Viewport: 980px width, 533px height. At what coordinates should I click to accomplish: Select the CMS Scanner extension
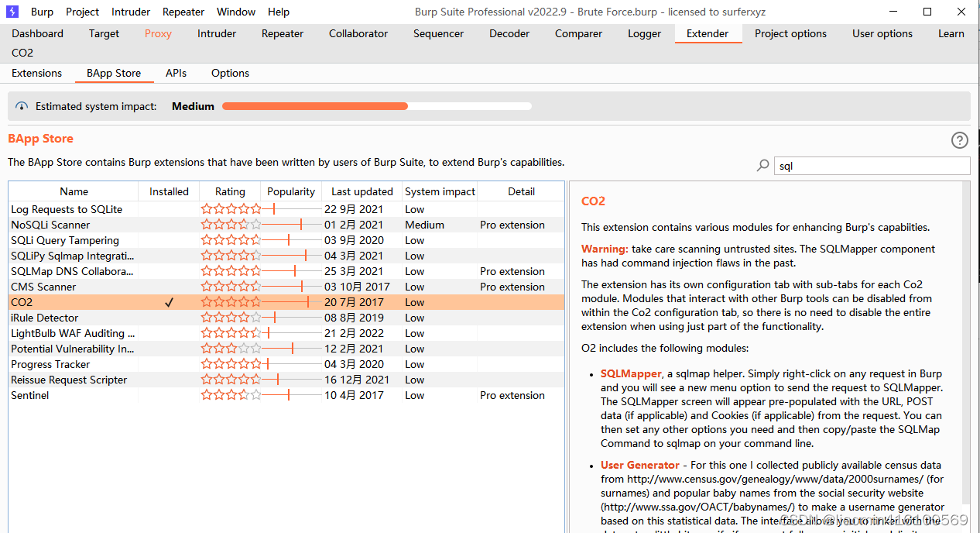(x=286, y=287)
